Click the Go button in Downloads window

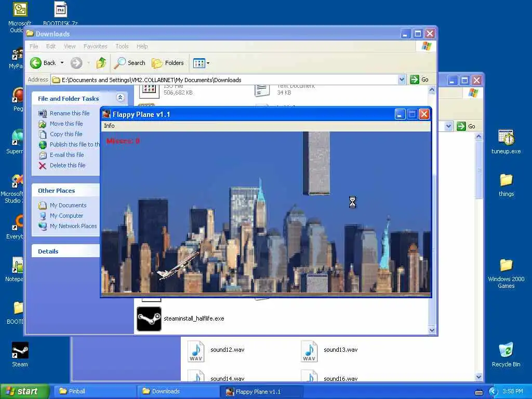(x=419, y=79)
